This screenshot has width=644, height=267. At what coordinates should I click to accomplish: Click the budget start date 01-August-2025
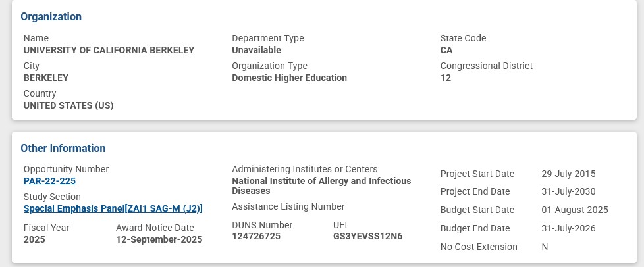pos(574,210)
